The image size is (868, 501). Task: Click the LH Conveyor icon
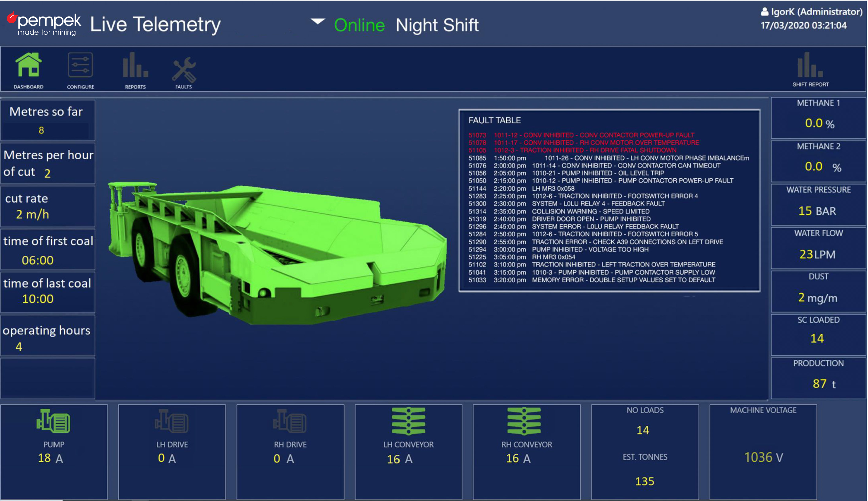pos(408,421)
